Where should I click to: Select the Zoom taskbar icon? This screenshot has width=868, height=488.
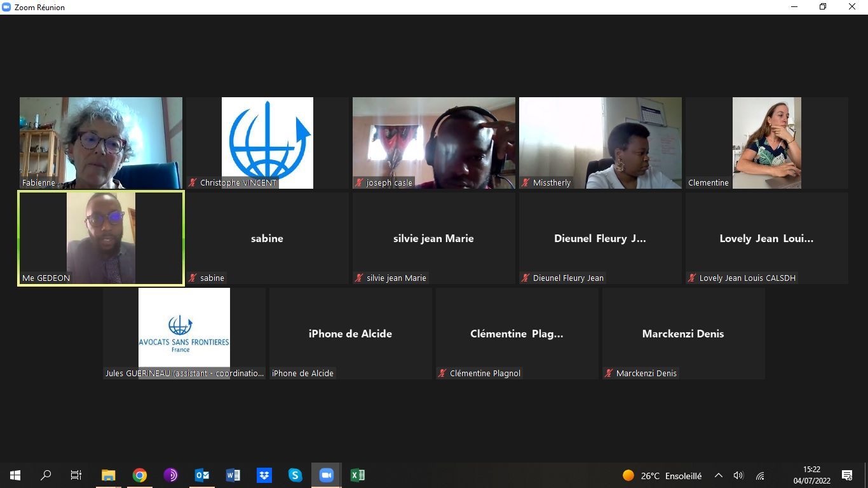(x=327, y=475)
